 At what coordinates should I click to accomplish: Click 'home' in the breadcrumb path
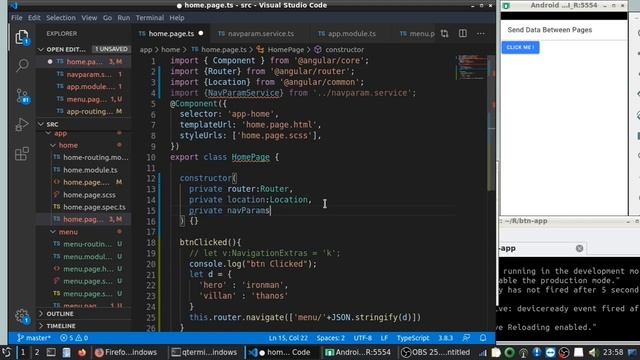(171, 50)
